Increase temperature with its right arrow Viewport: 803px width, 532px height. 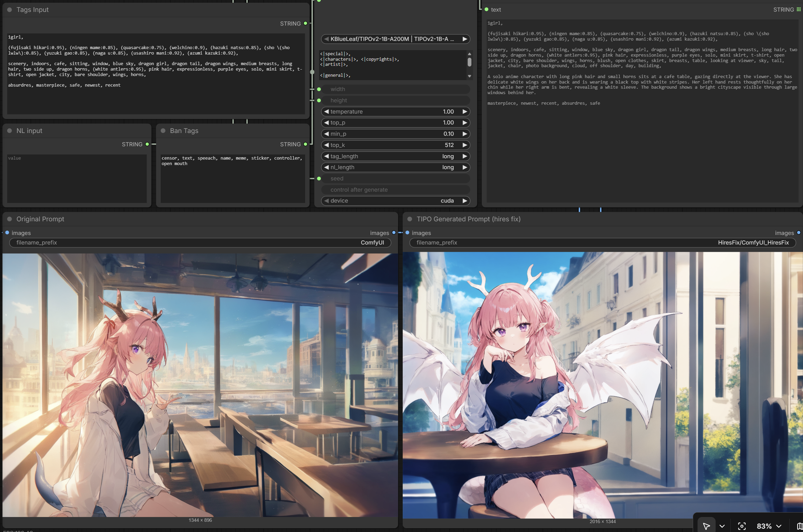coord(464,112)
